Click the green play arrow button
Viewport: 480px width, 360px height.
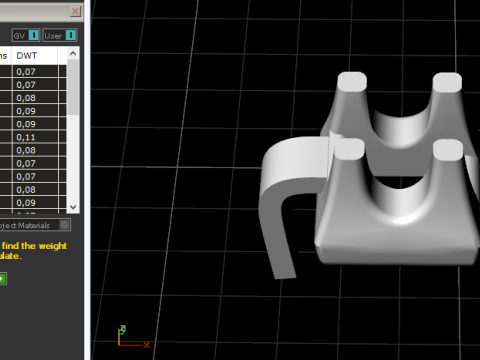coord(3,279)
